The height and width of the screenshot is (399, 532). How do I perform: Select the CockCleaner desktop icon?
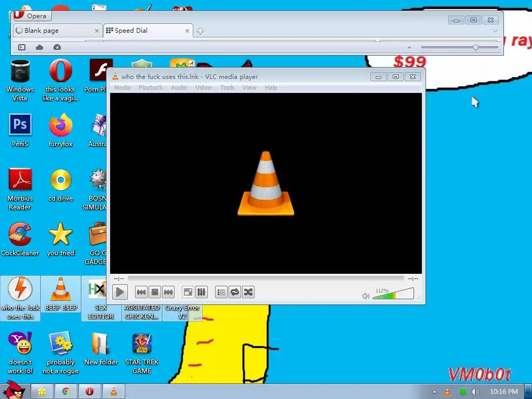20,239
